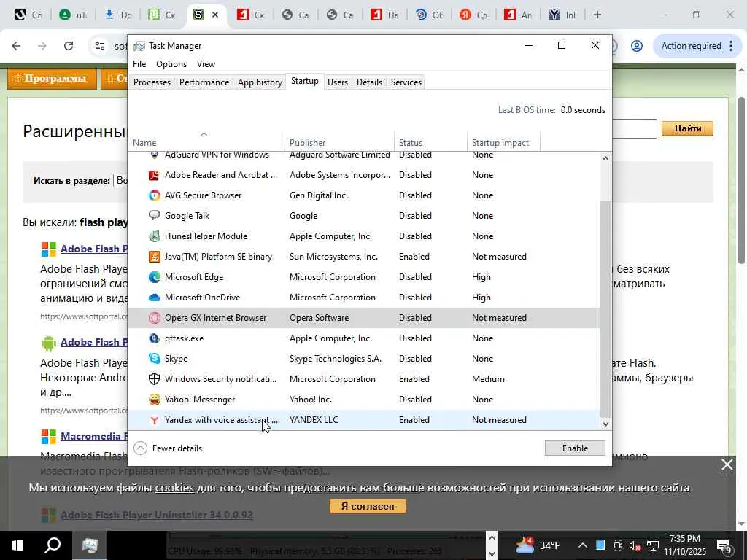
Task: Open weather widget showing 34°F
Action: pos(538,545)
